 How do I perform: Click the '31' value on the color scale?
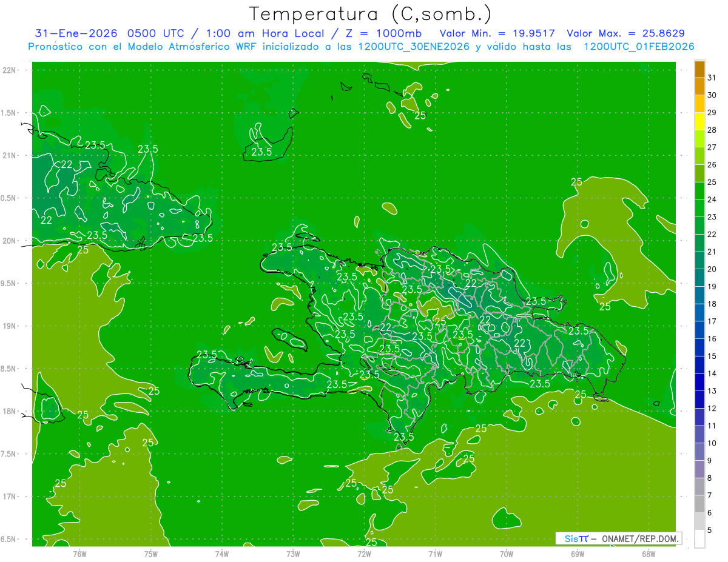(x=712, y=78)
